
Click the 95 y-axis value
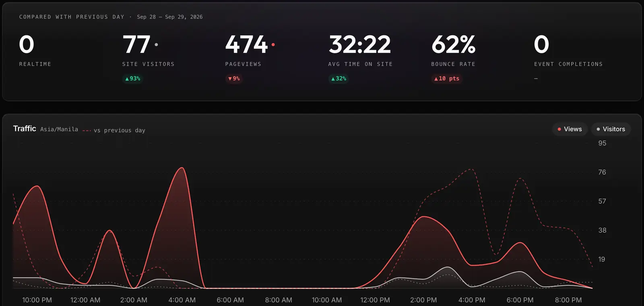[602, 143]
